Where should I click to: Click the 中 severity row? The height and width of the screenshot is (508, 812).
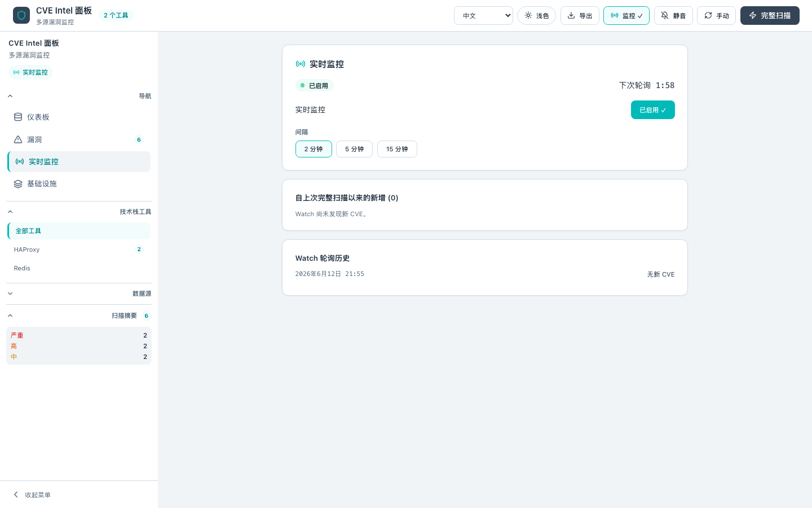point(79,357)
